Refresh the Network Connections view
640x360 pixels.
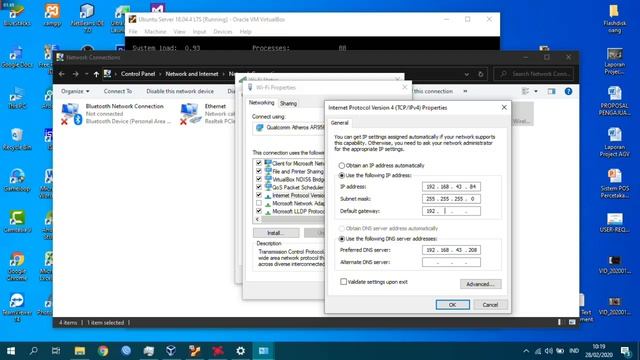[x=481, y=74]
